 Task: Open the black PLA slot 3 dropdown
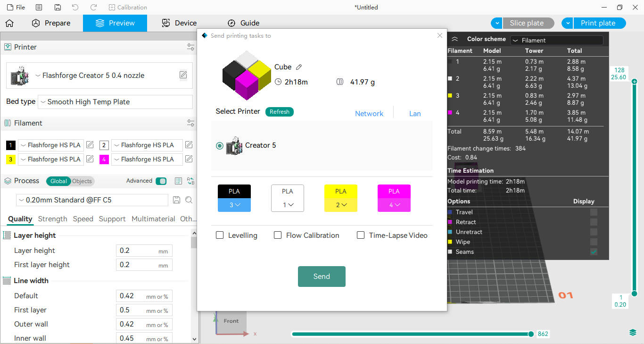(x=234, y=205)
